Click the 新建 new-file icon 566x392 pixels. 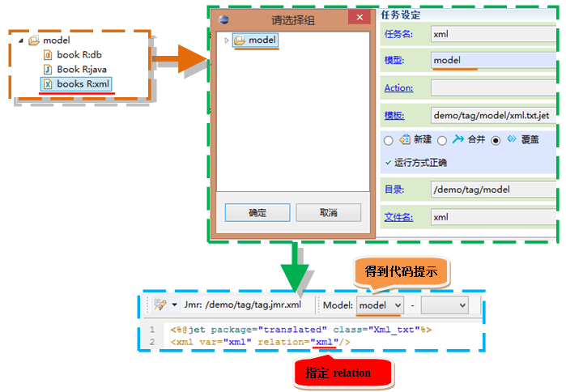tap(405, 139)
